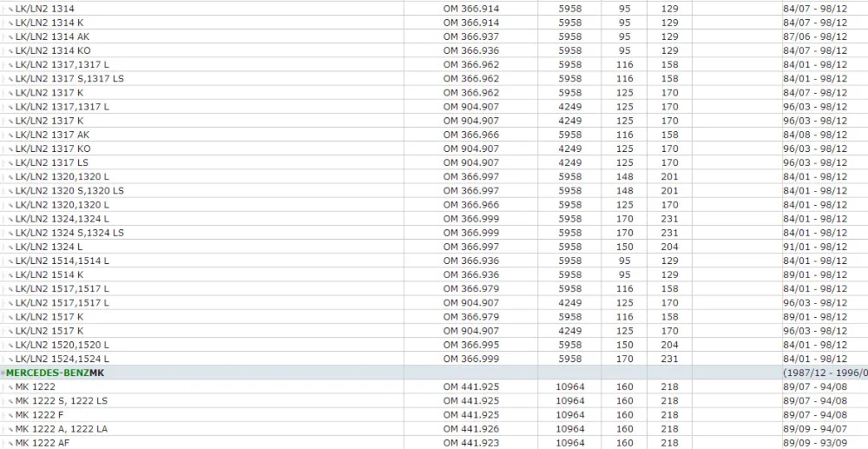Click the icon beside LK/LN2 1317 AK
Viewport: 868px width, 449px height.
[10, 135]
